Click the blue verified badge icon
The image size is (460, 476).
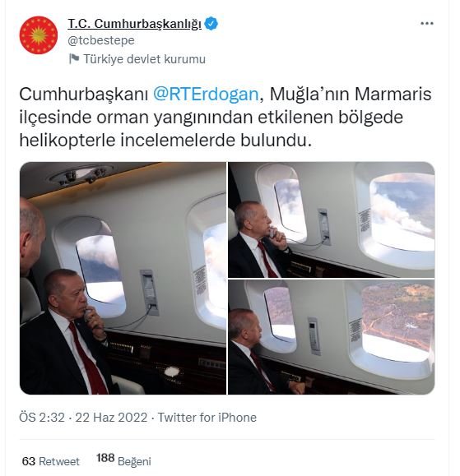click(211, 24)
